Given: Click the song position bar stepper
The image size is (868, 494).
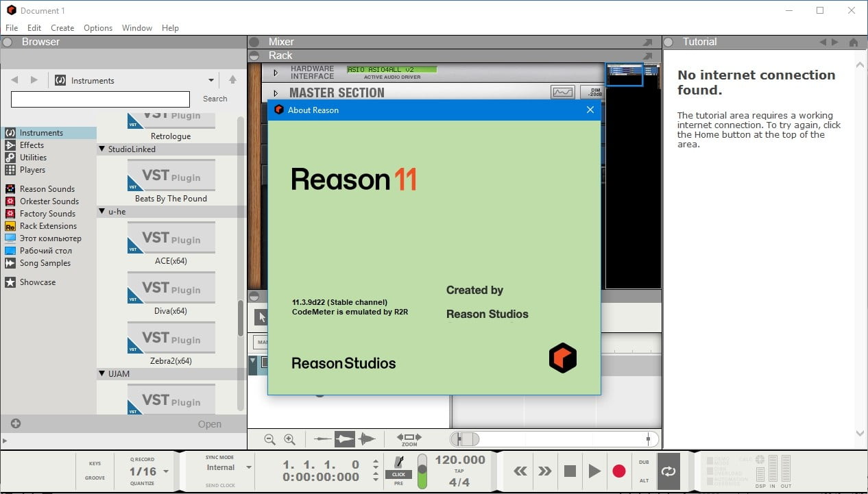Looking at the screenshot, I should (x=375, y=464).
